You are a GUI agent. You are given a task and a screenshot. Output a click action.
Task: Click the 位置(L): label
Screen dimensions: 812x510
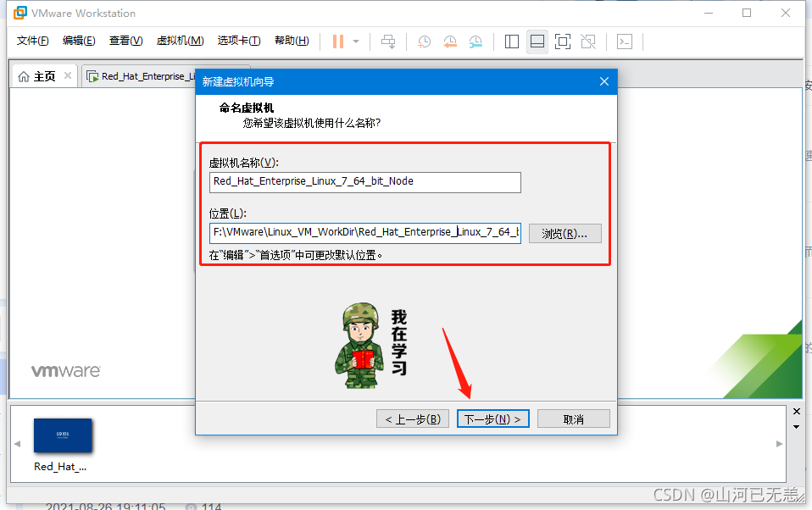[x=228, y=213]
